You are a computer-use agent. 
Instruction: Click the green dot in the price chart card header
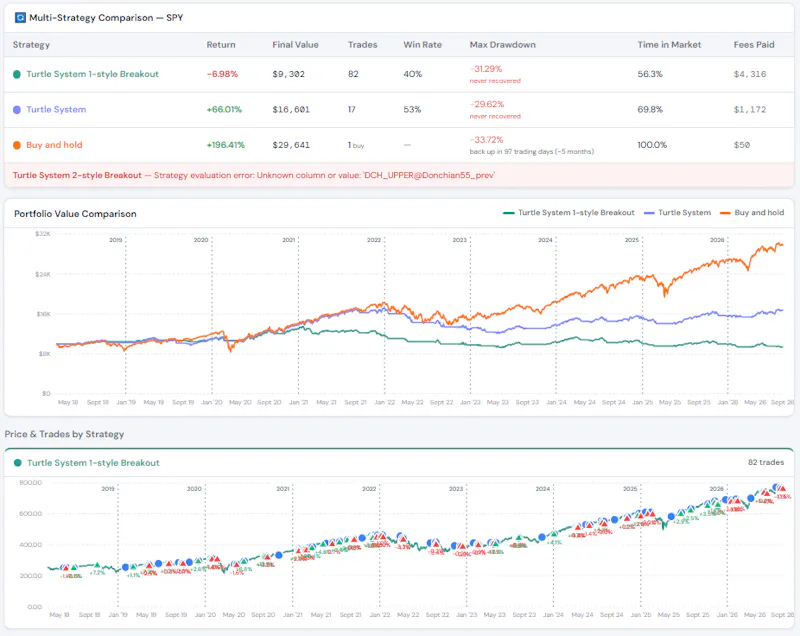(x=18, y=463)
